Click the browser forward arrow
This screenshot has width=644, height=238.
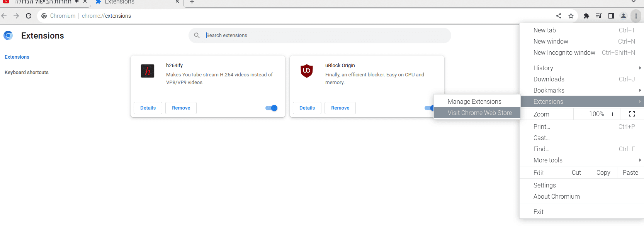point(16,16)
